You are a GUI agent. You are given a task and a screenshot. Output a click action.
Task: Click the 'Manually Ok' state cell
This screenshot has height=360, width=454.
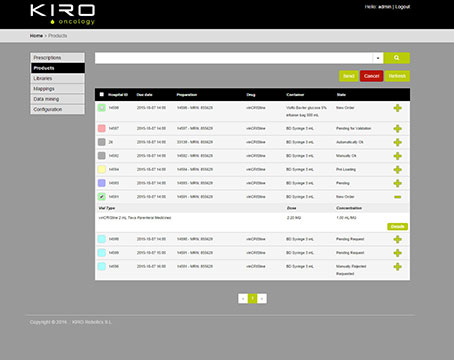346,156
